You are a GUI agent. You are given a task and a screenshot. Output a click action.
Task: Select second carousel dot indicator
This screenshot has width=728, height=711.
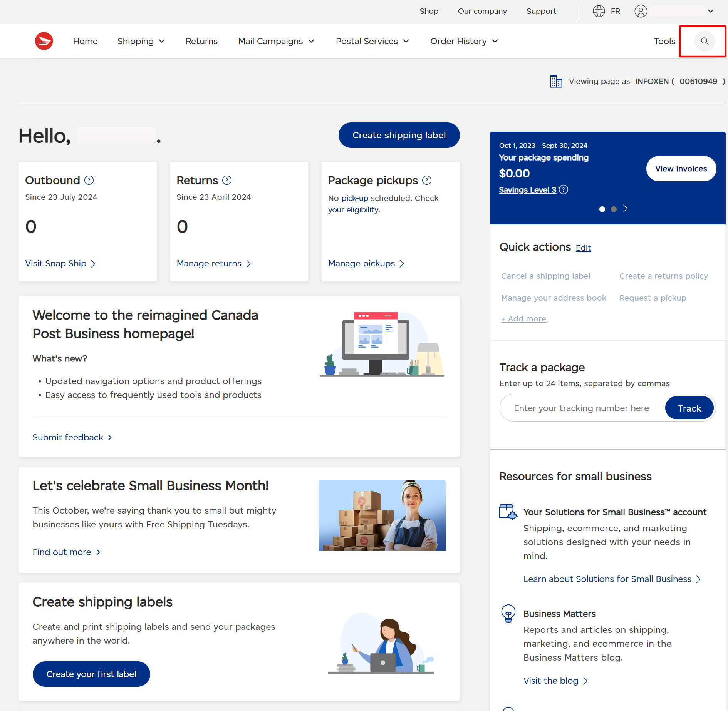614,209
